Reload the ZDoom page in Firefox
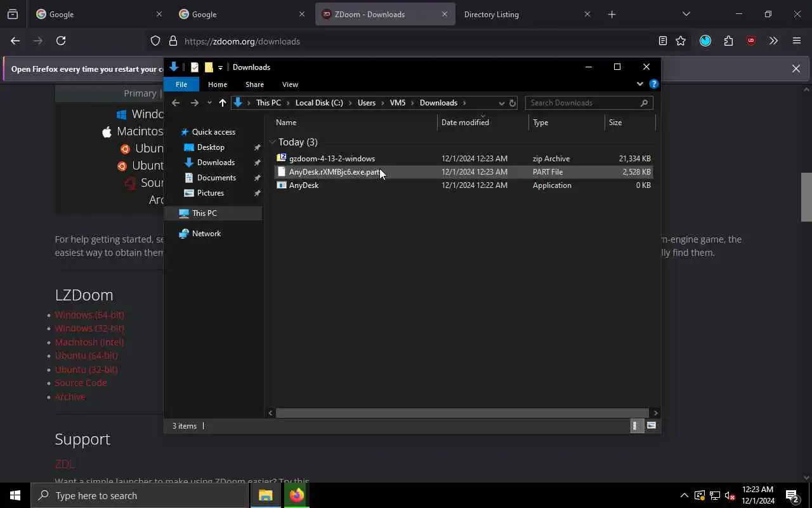 [x=61, y=41]
